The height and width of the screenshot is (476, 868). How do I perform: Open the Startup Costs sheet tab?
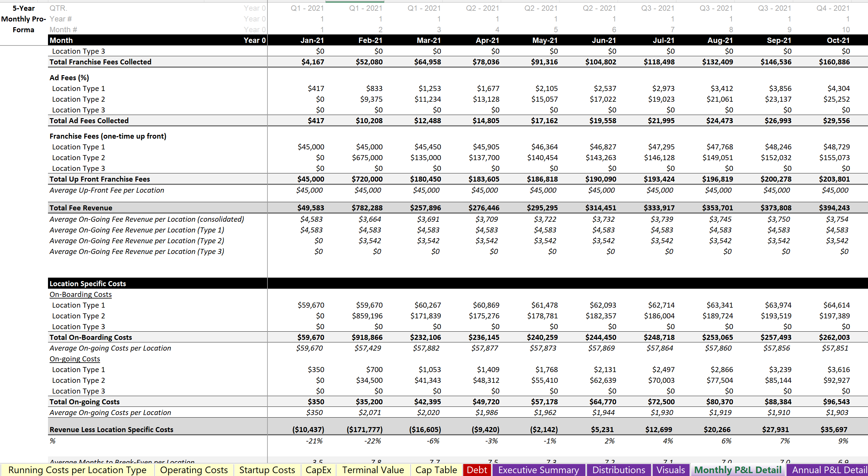point(267,470)
